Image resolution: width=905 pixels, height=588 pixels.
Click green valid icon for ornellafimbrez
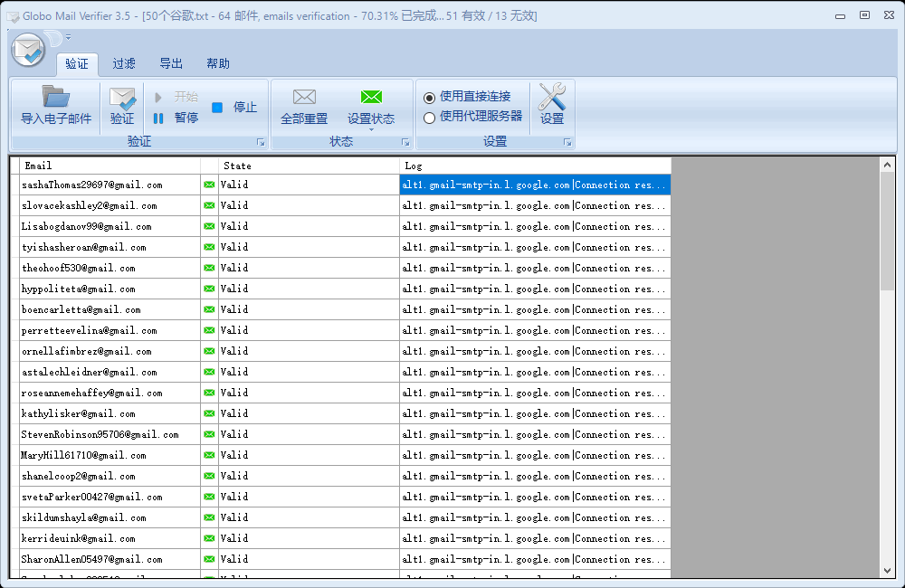point(210,351)
